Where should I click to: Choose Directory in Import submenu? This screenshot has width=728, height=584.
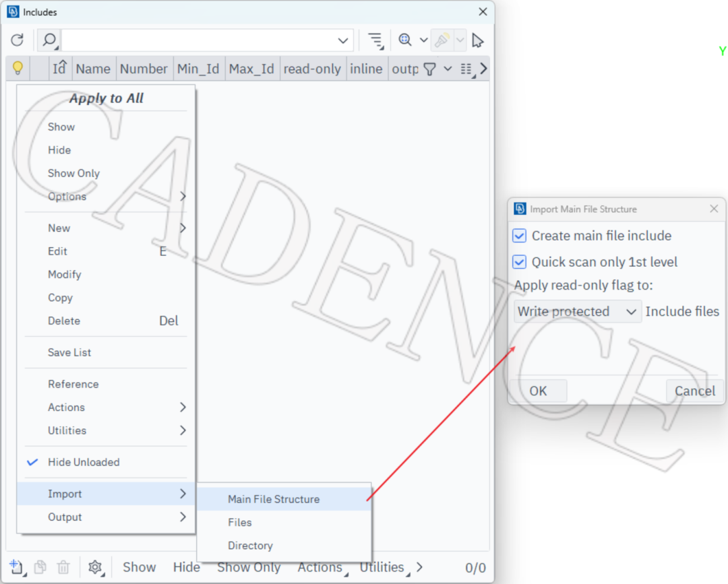pos(284,546)
